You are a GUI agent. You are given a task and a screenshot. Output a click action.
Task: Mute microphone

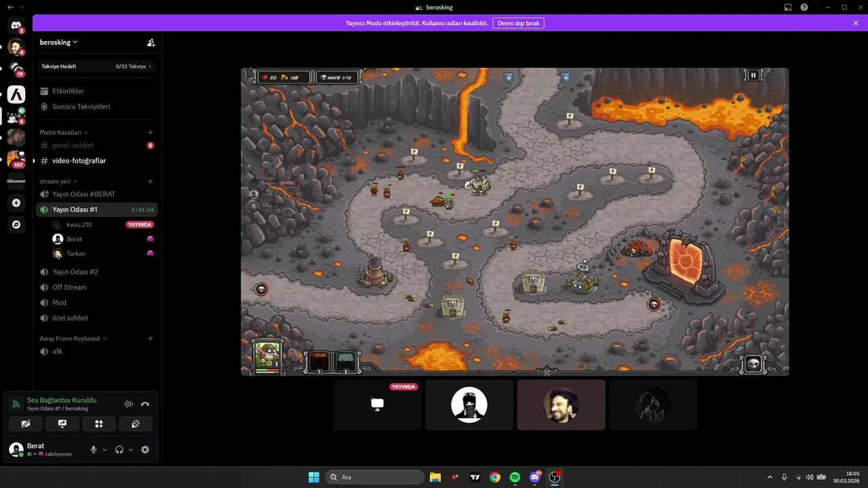point(94,449)
